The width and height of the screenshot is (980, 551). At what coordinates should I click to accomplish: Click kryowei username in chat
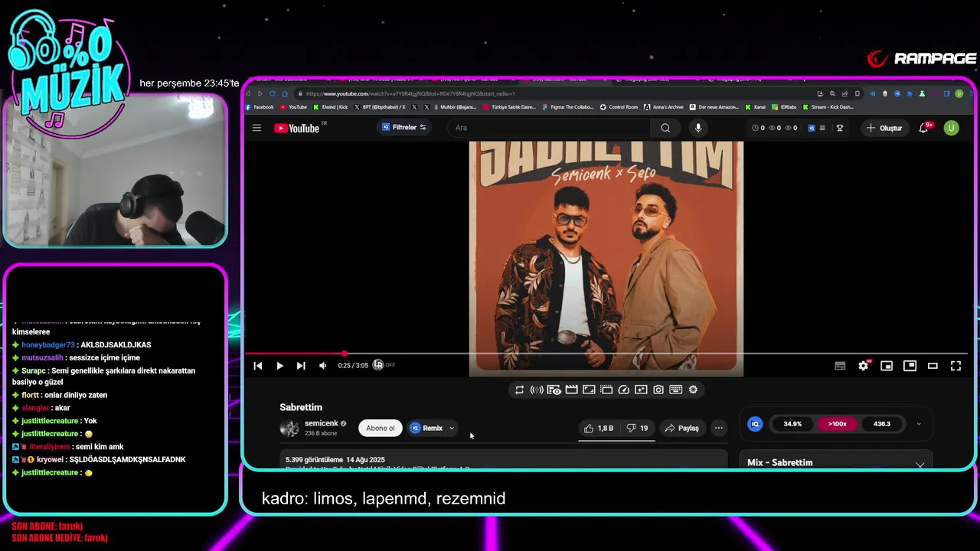51,460
